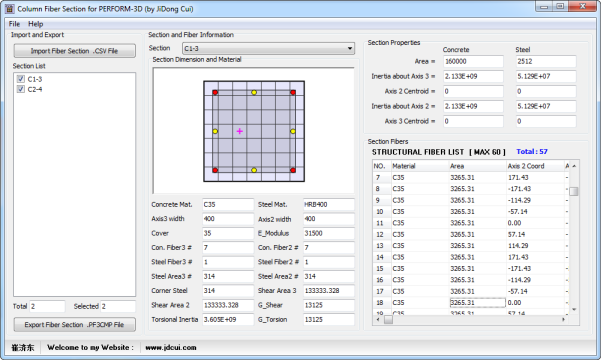Click the vertical scrollbar thumb of fiber list
601x360 pixels.
pyautogui.click(x=574, y=191)
